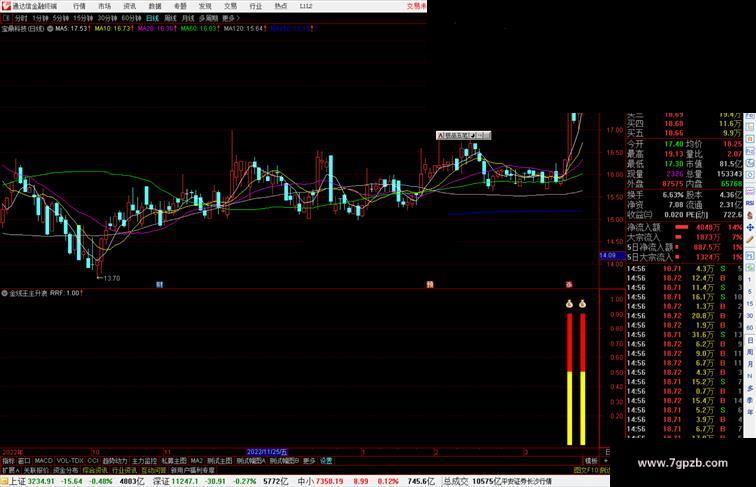This screenshot has width=756, height=487.
Task: Switch indicator to 主力监控
Action: click(x=144, y=461)
